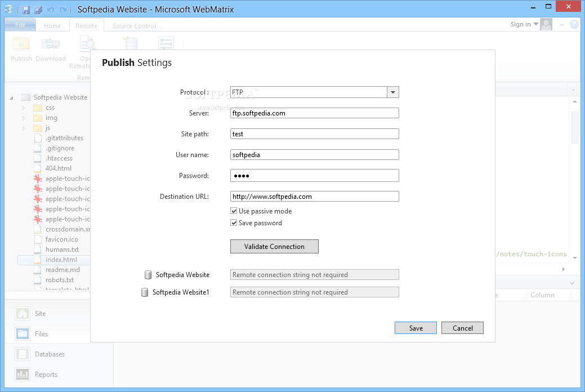Image resolution: width=585 pixels, height=392 pixels.
Task: Click the css folder icon
Action: tap(37, 108)
